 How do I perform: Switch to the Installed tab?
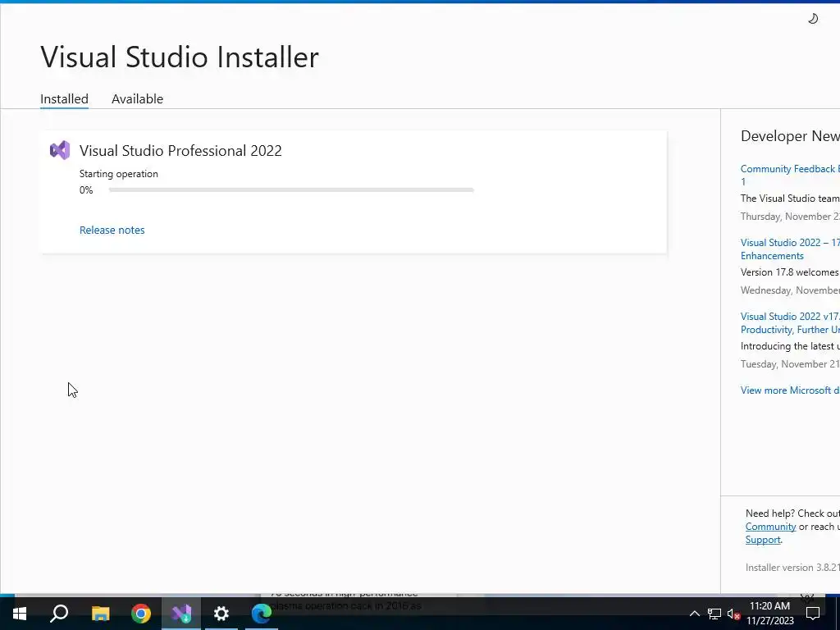tap(64, 99)
